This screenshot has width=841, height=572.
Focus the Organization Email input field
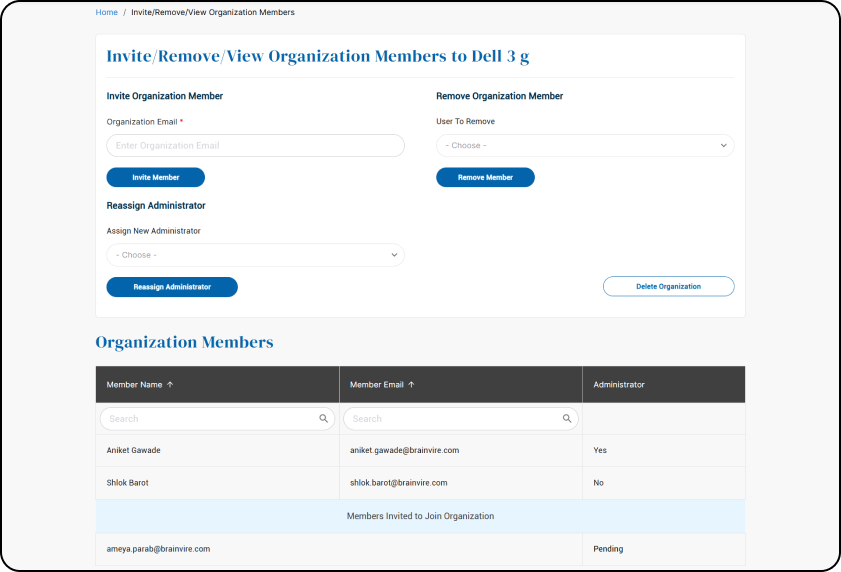(255, 145)
